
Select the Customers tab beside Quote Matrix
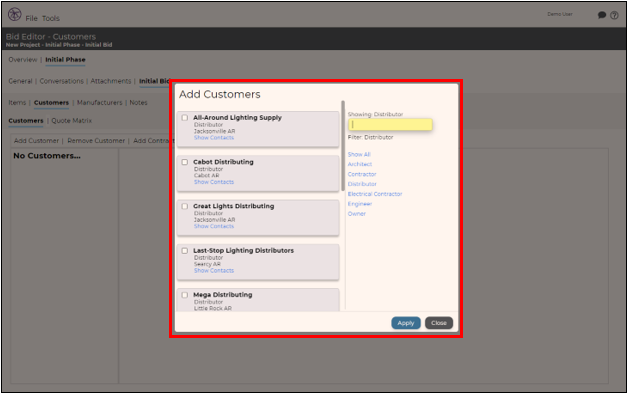pyautogui.click(x=26, y=121)
